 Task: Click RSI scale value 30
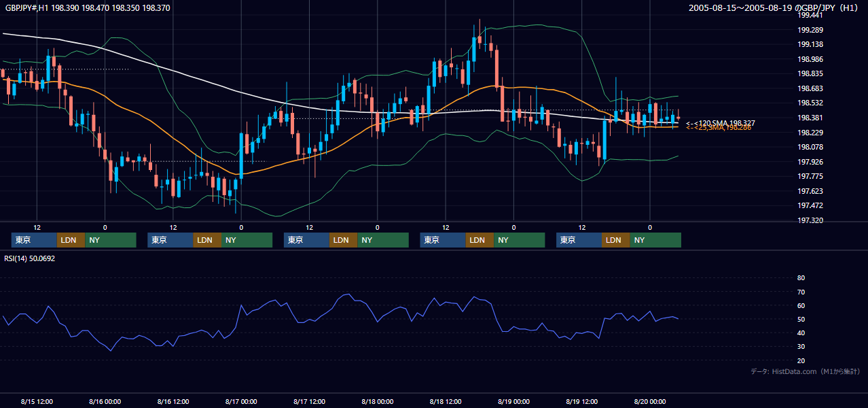[801, 347]
